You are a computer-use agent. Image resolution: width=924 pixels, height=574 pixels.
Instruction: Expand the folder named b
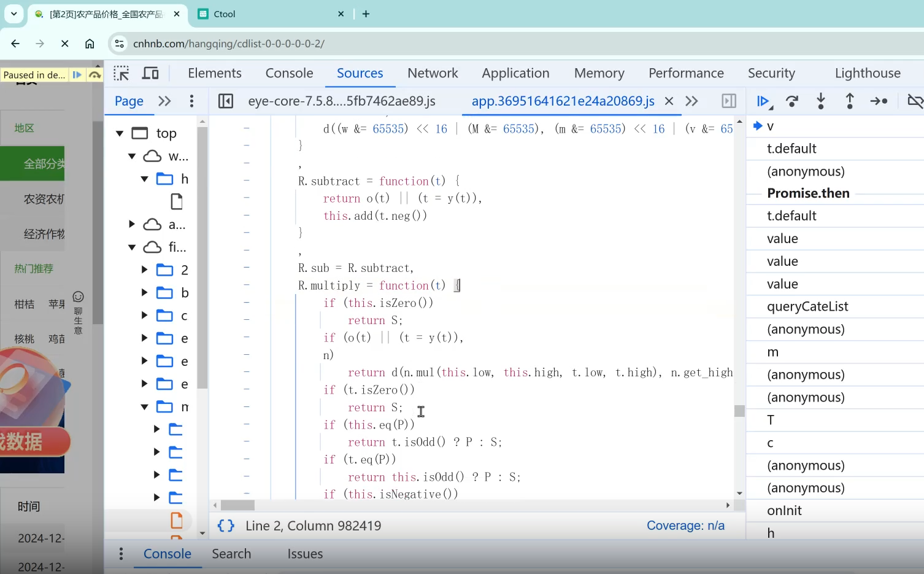pyautogui.click(x=145, y=292)
